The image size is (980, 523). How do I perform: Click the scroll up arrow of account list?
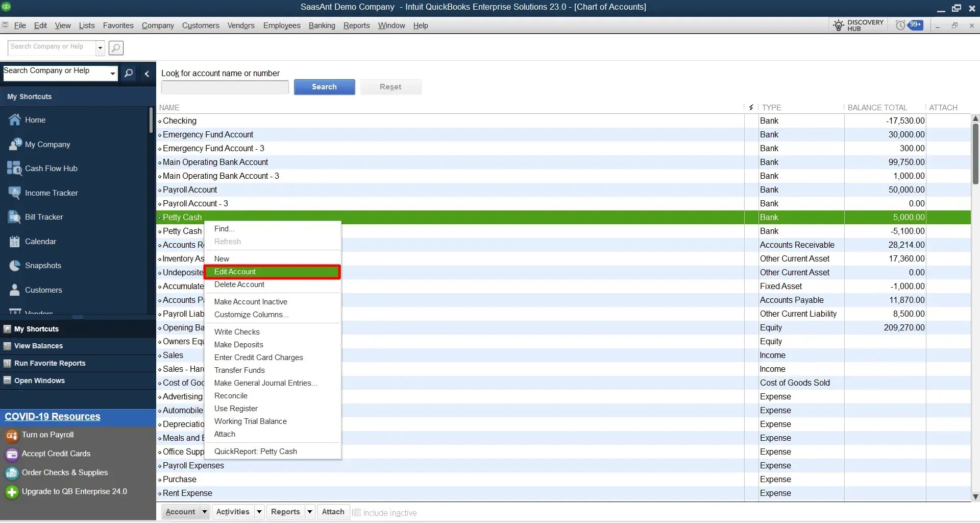[x=975, y=118]
